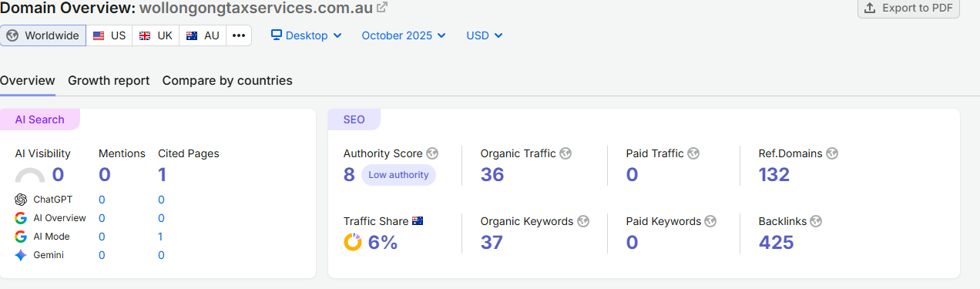
Task: Open Backlinks value 425
Action: 777,243
